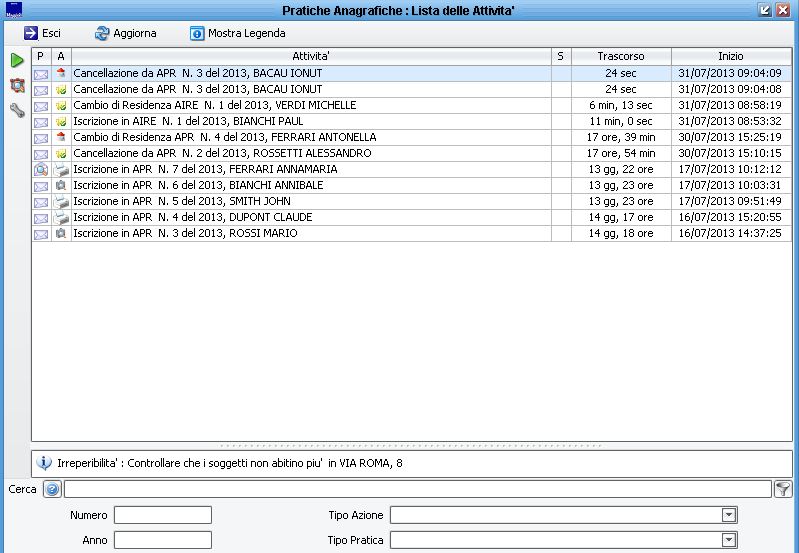This screenshot has height=553, width=799.
Task: Click the lifebuoy icon in left sidebar
Action: coord(17,85)
